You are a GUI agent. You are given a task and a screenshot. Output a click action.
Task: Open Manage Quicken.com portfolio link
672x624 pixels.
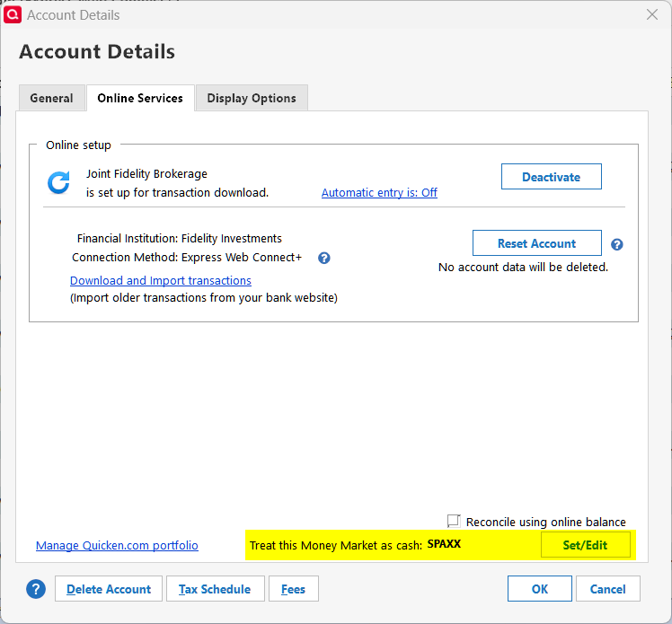pos(117,545)
